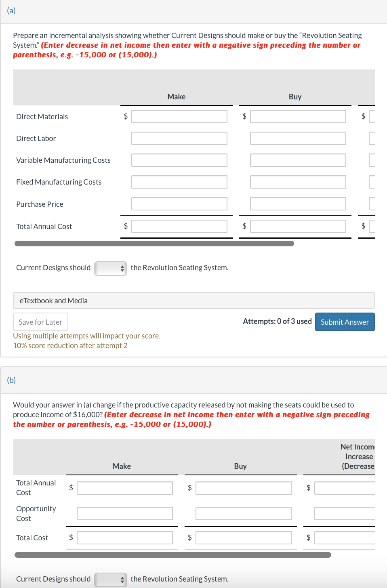Click the Opportunity Cost Make field in part (b)

[124, 513]
